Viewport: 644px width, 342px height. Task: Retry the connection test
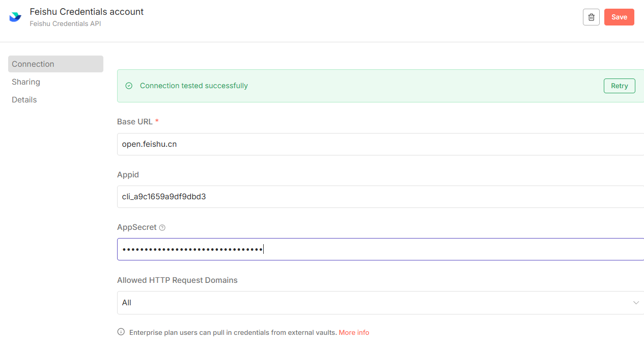pyautogui.click(x=619, y=86)
